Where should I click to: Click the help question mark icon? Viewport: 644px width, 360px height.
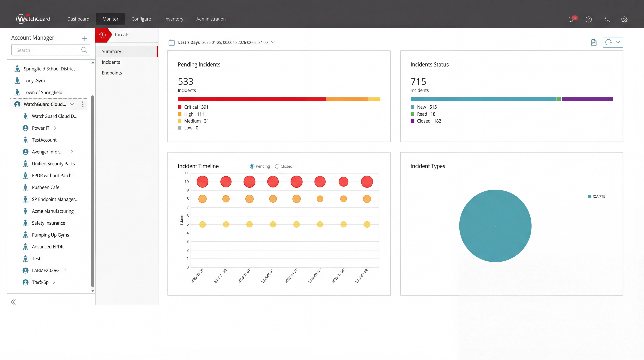click(x=589, y=19)
